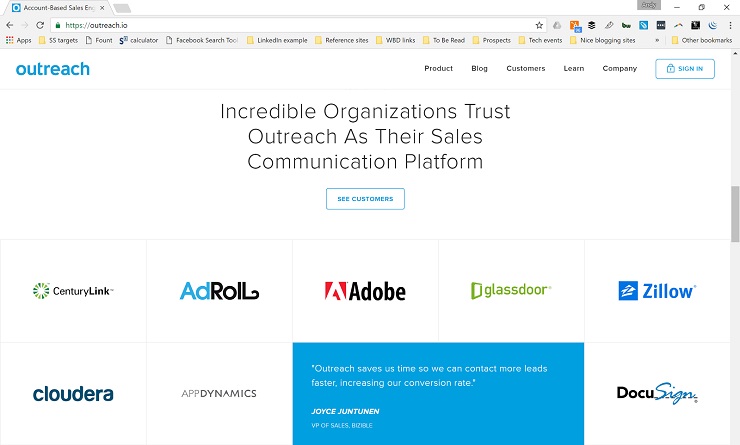This screenshot has height=445, width=740.
Task: Open the Learn nav menu
Action: (574, 68)
